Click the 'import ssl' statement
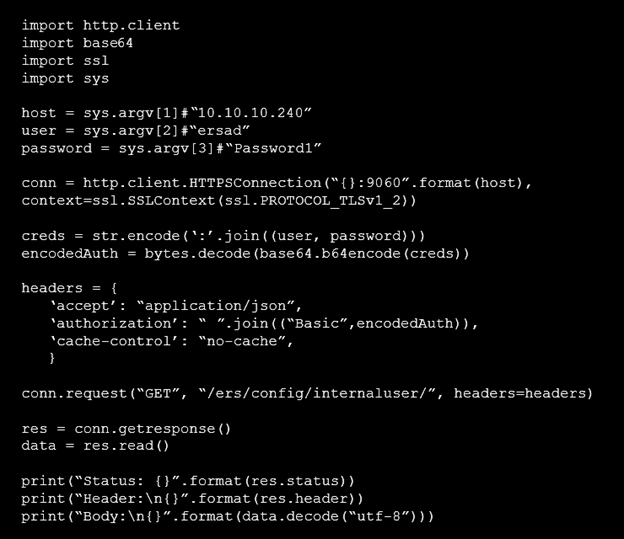Image resolution: width=624 pixels, height=539 pixels. pos(65,61)
